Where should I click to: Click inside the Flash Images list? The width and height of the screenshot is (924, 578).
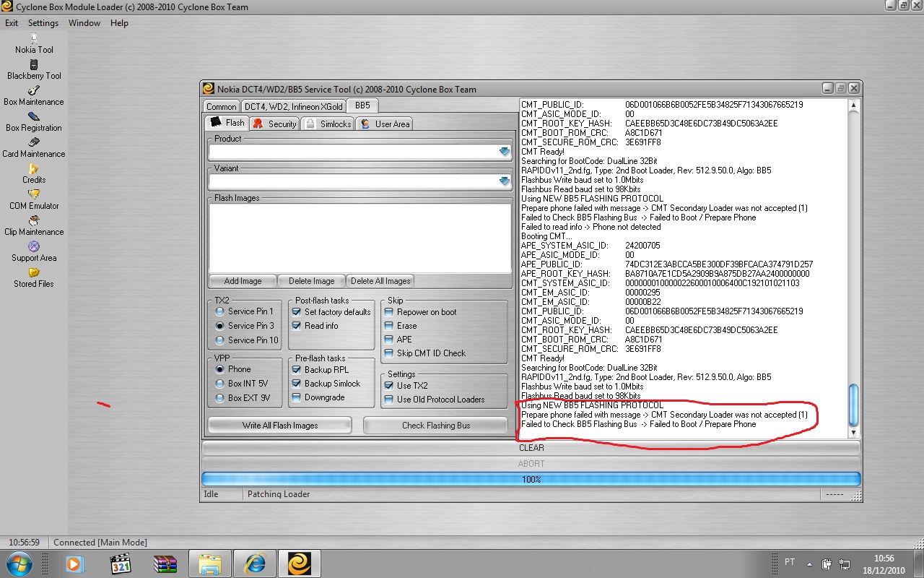click(359, 238)
